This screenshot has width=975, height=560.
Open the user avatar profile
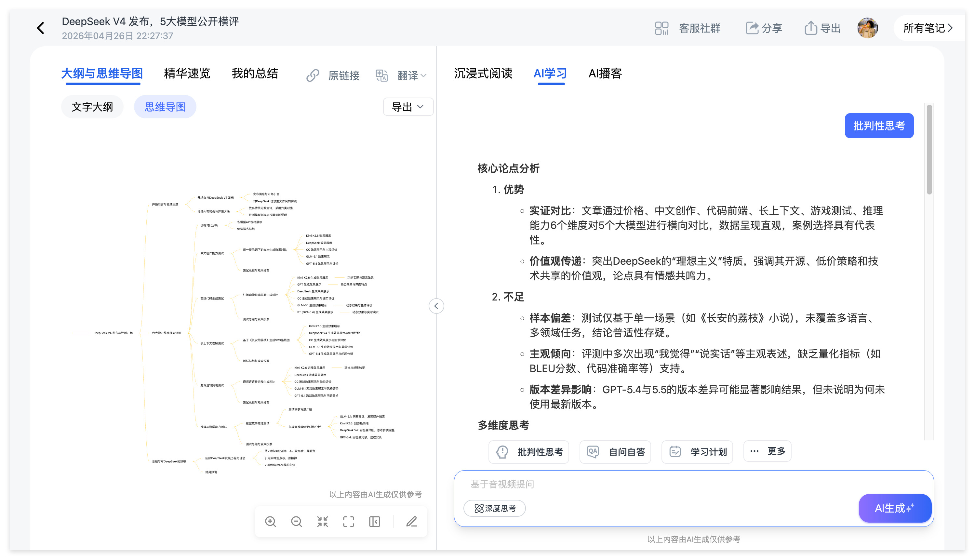tap(867, 28)
